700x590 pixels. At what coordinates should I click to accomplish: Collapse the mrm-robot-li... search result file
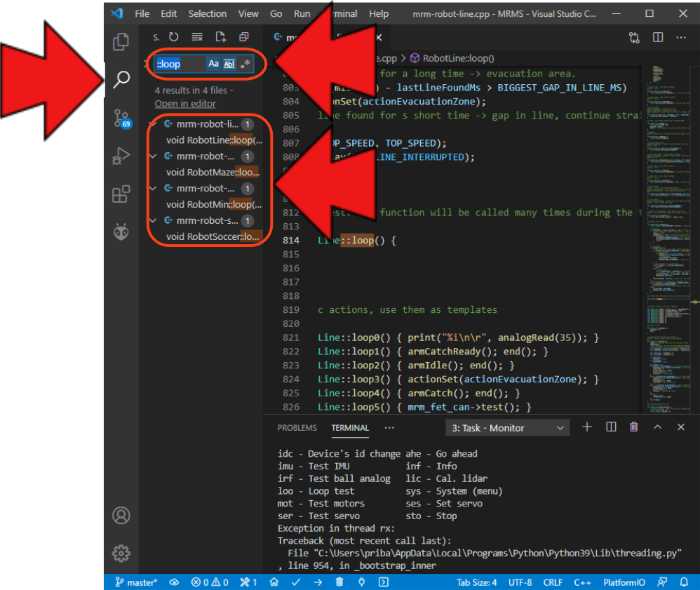point(154,124)
